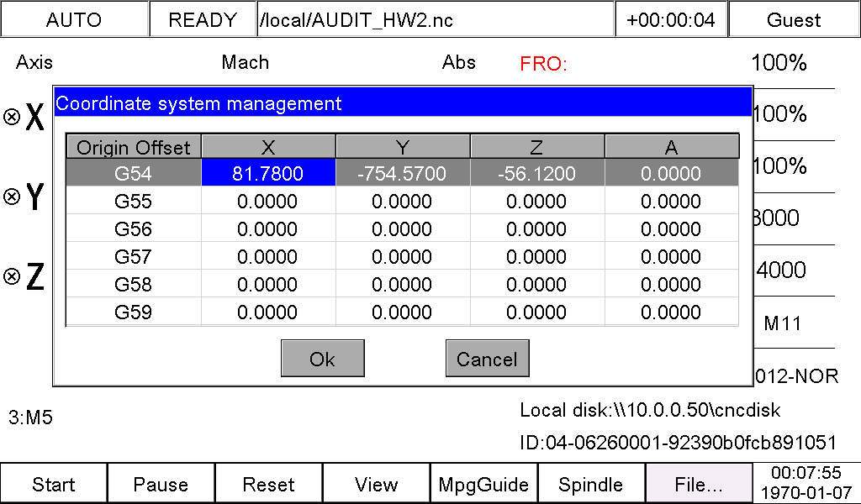The image size is (861, 504).
Task: Click the Origin Offset column header
Action: click(x=134, y=147)
